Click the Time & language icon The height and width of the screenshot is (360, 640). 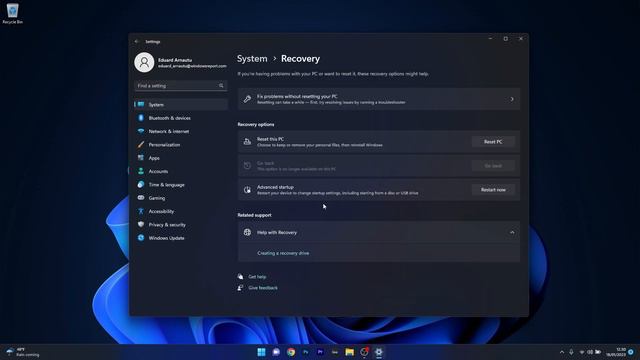[x=141, y=184]
